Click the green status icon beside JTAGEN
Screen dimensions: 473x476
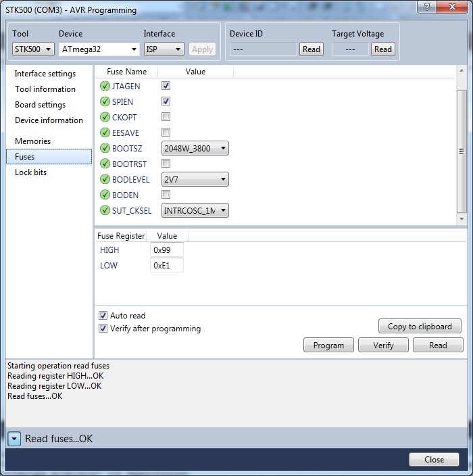pos(105,87)
